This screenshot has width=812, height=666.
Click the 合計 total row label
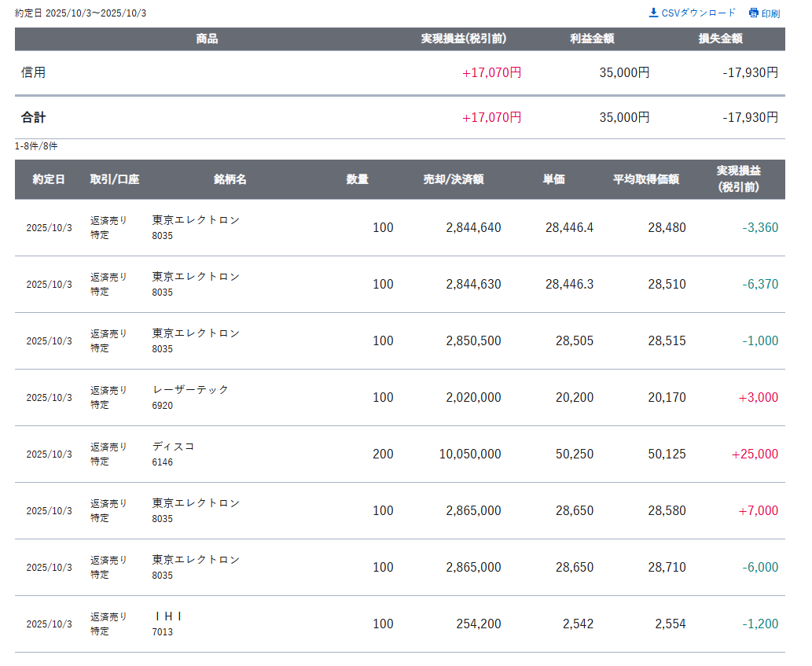click(34, 117)
